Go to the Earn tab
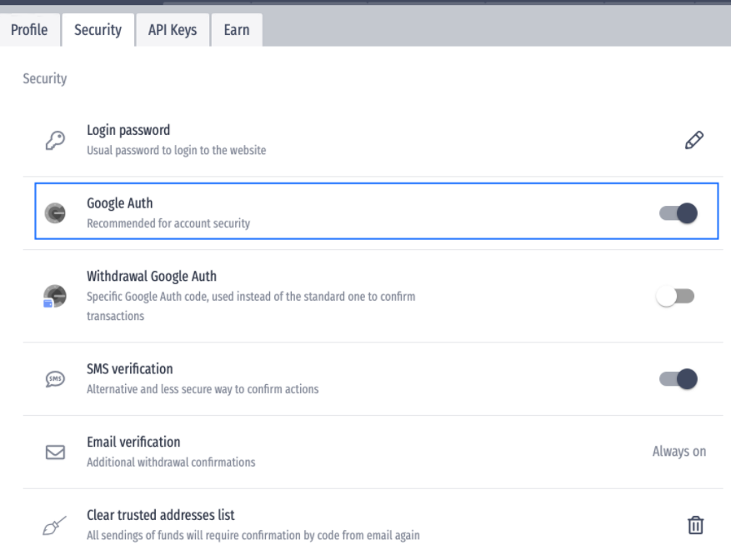This screenshot has height=560, width=731. 237,30
